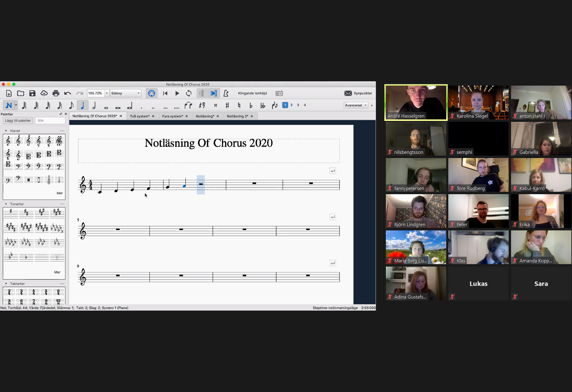The width and height of the screenshot is (572, 392).
Task: Click the palette Sök search field
Action: coord(50,121)
